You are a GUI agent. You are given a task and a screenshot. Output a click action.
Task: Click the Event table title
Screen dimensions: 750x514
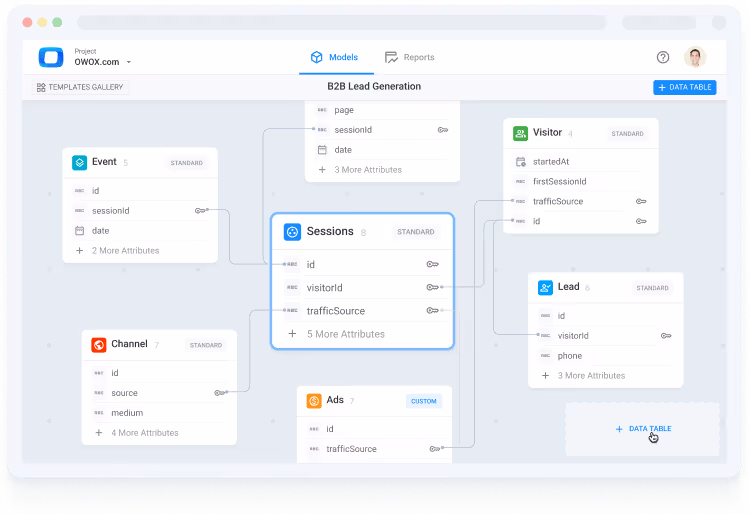(104, 162)
